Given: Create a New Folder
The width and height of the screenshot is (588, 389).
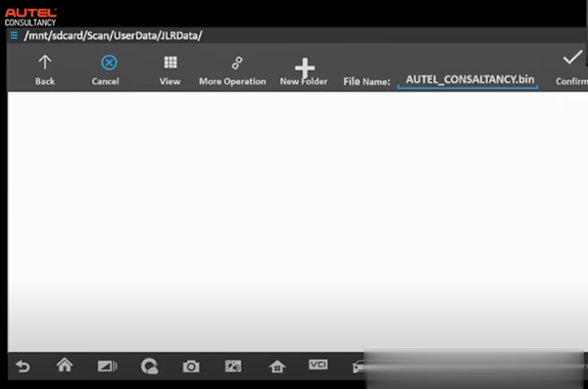Looking at the screenshot, I should 304,72.
